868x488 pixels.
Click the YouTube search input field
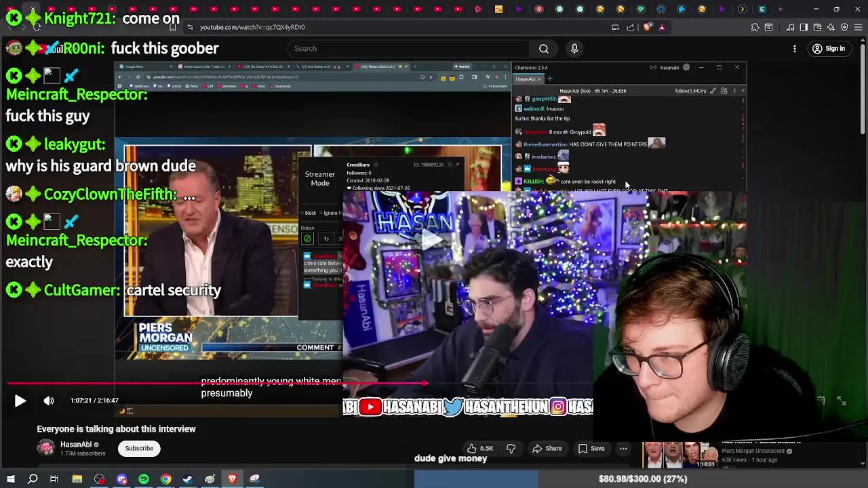click(408, 48)
